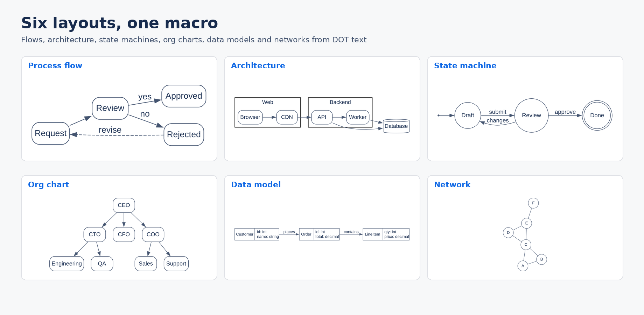Click the State machine panel heading
The image size is (644, 315).
465,65
